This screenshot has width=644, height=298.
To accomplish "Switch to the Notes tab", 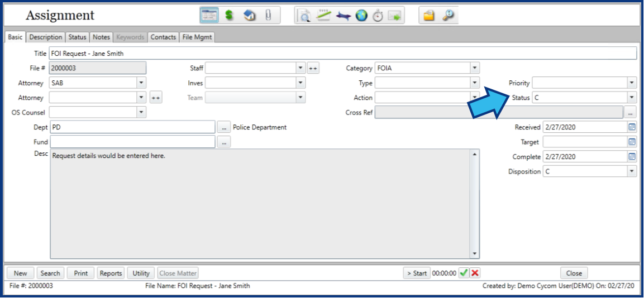I will 101,37.
